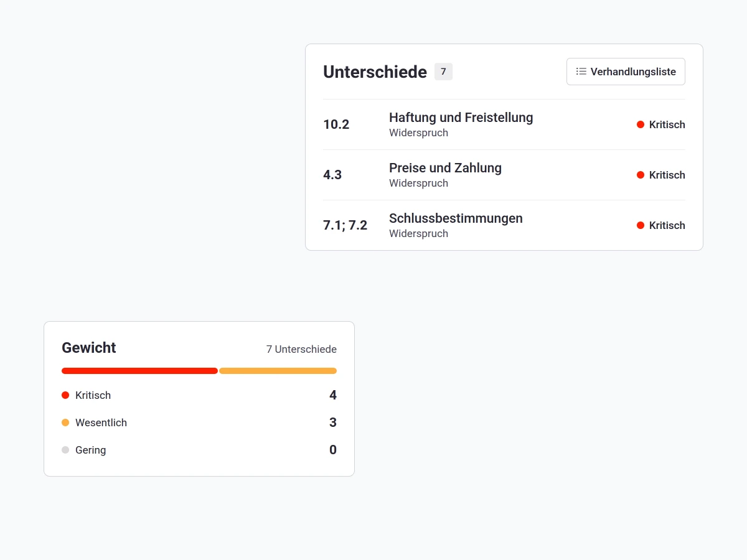This screenshot has width=747, height=560.
Task: Click clause reference 7.1; 7.2
Action: [345, 225]
